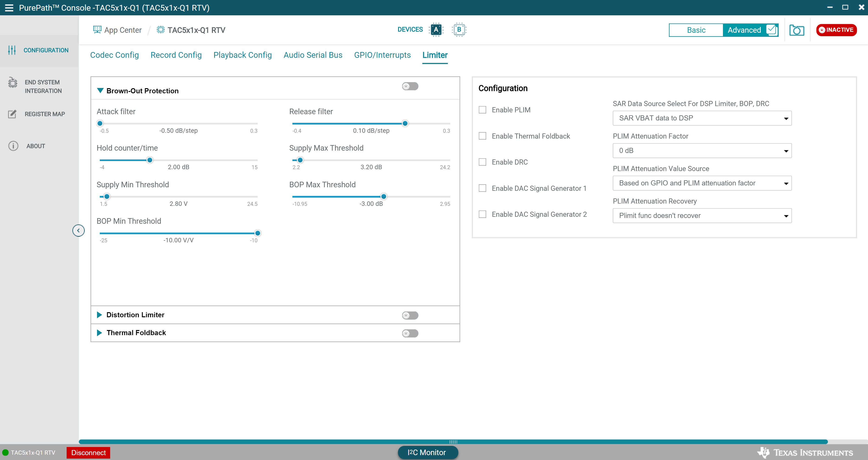Check Enable PLIM checkbox

(x=483, y=110)
